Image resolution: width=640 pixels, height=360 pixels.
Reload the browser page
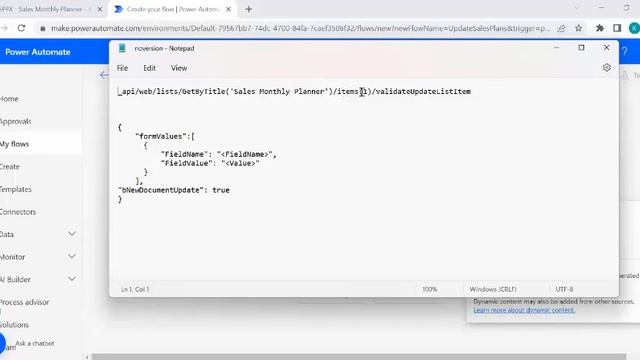tap(21, 28)
